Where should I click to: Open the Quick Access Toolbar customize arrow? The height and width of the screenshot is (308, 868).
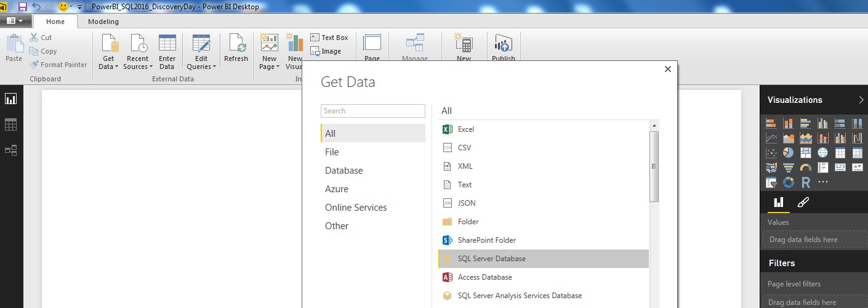click(x=80, y=7)
